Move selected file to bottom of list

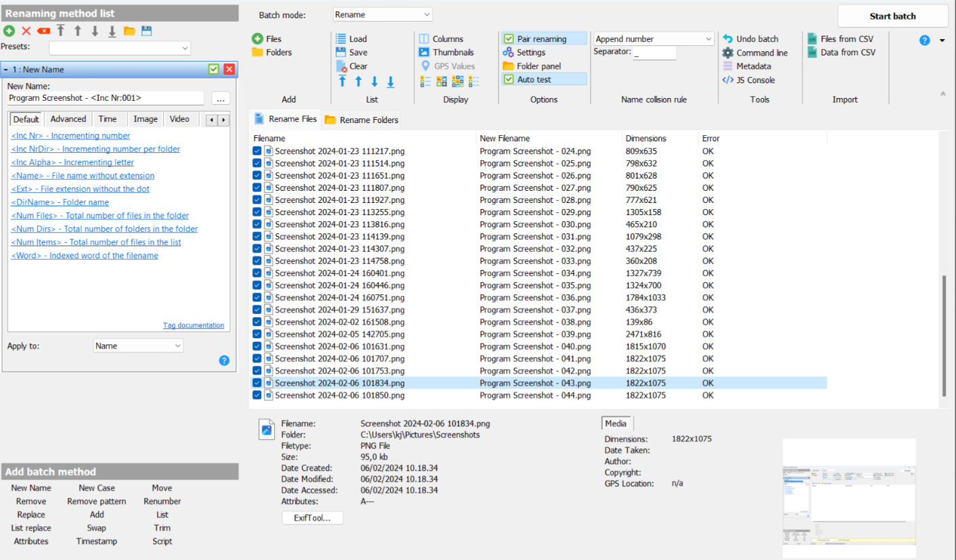(x=390, y=81)
